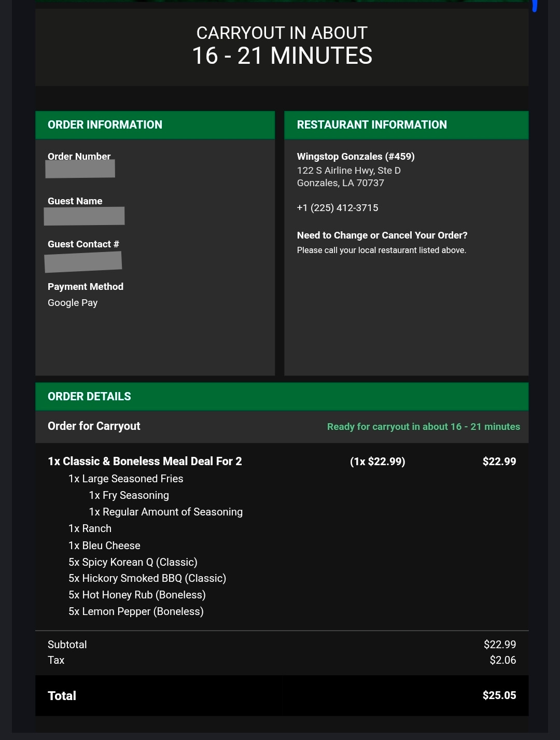Viewport: 560px width, 740px height.
Task: Click the blue scrollbar thumb at top right
Action: (535, 5)
